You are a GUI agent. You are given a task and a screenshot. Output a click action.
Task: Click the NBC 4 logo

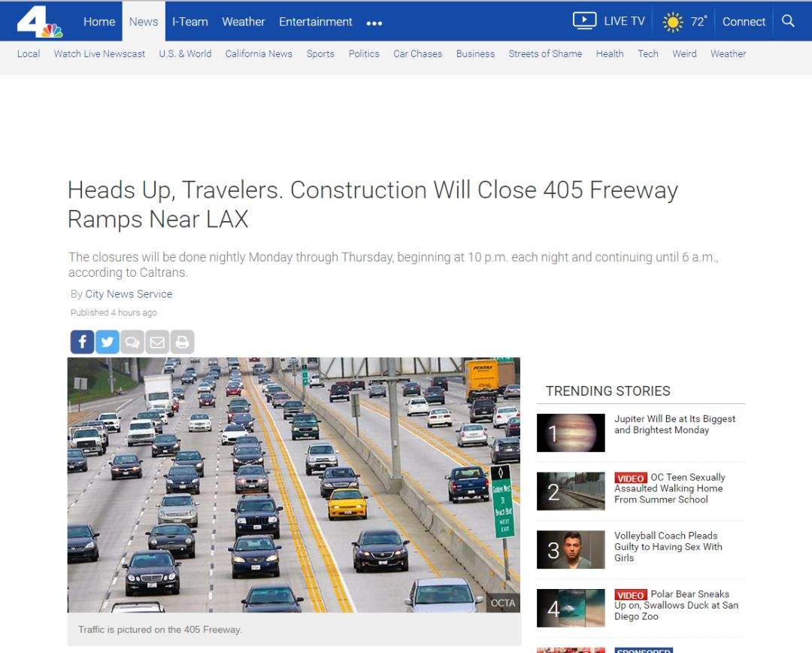39,22
